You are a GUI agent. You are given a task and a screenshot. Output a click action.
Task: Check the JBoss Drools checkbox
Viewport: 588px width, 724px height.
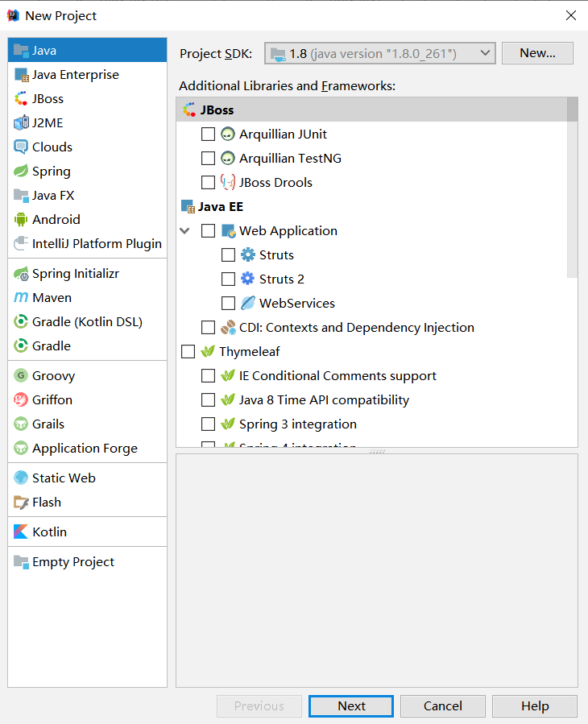(x=209, y=182)
